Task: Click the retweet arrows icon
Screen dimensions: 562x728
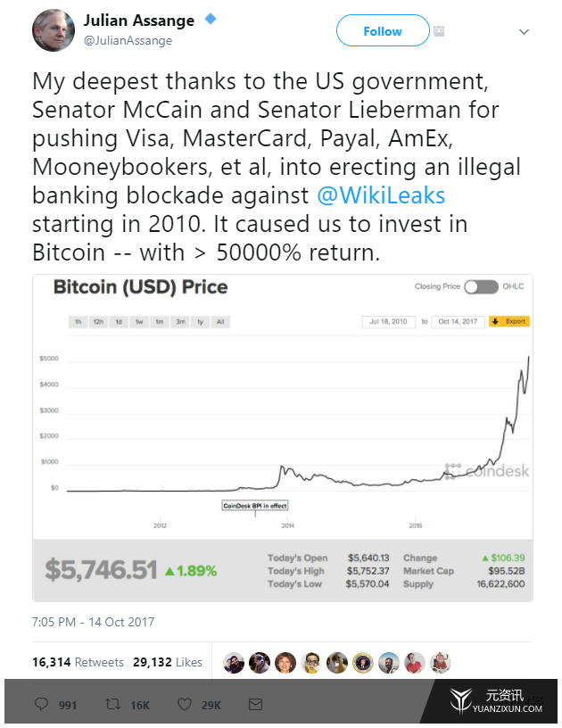Action: click(112, 704)
